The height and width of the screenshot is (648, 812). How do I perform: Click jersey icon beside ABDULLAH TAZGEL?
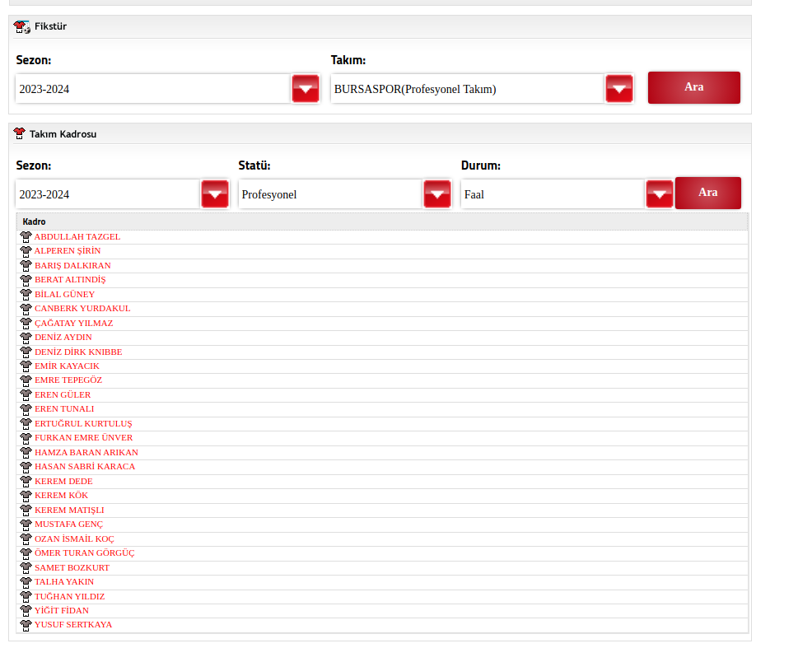[26, 236]
